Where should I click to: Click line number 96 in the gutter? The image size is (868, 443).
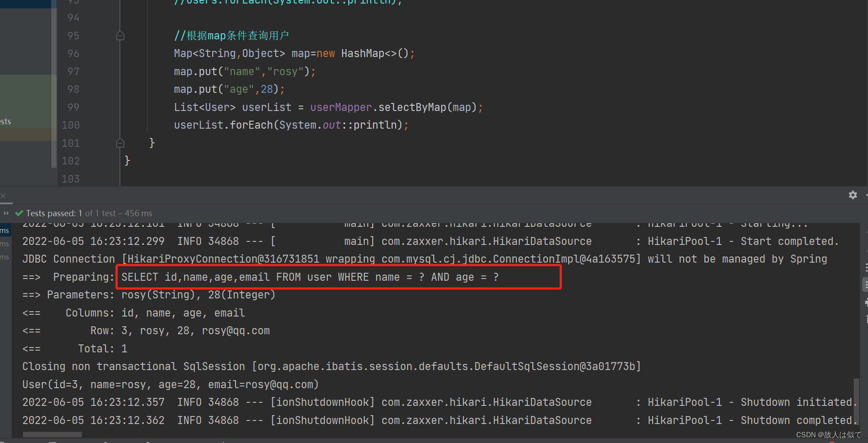pyautogui.click(x=73, y=53)
